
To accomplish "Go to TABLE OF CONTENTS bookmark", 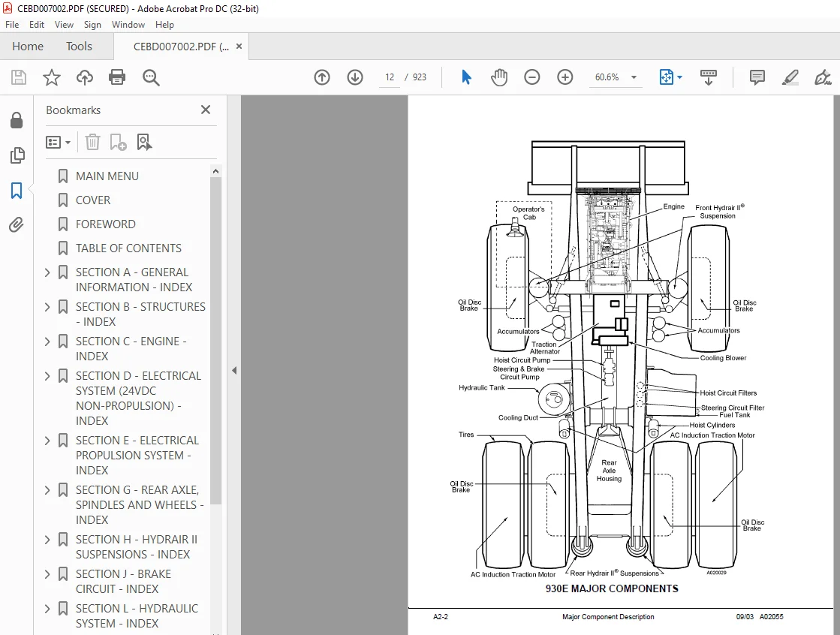I will (x=128, y=248).
